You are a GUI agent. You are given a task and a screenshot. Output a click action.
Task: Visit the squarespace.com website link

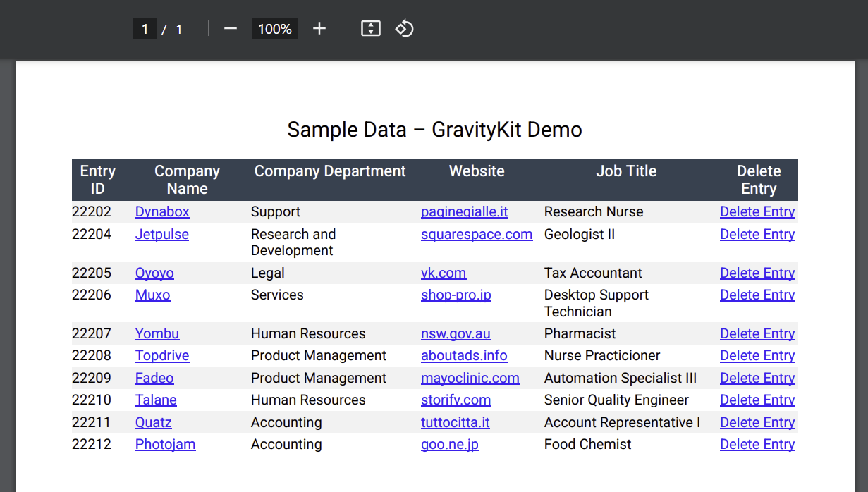pyautogui.click(x=477, y=234)
